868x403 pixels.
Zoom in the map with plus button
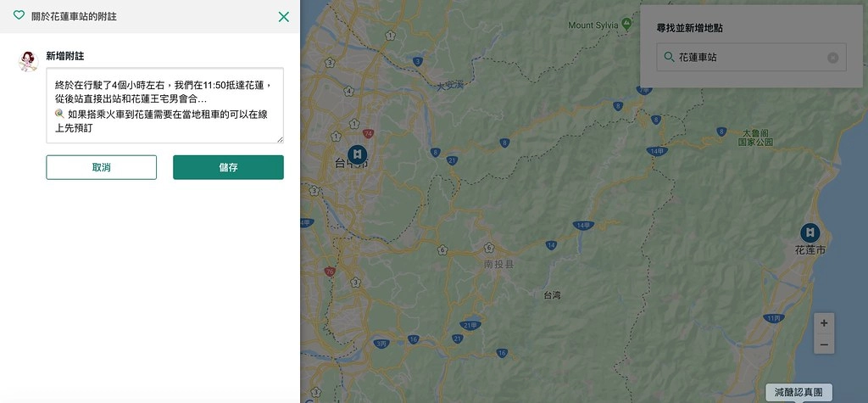(824, 323)
